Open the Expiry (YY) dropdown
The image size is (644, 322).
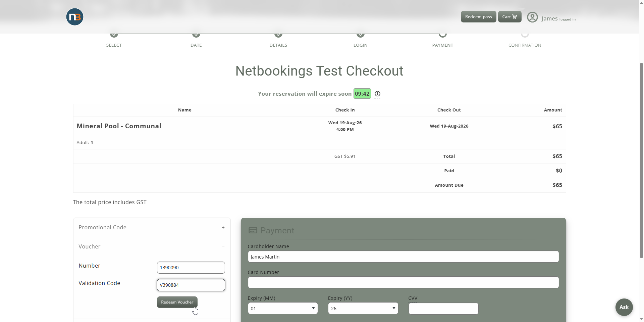pyautogui.click(x=363, y=309)
